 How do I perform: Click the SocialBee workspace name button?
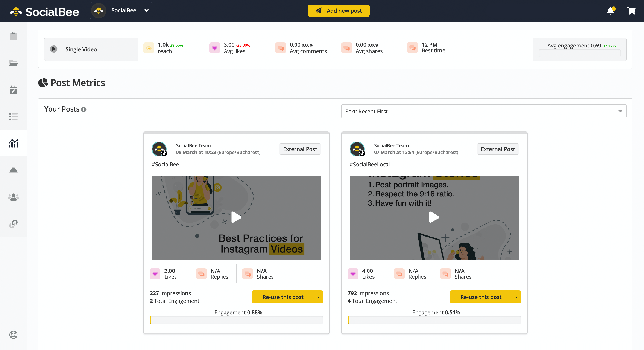click(115, 11)
